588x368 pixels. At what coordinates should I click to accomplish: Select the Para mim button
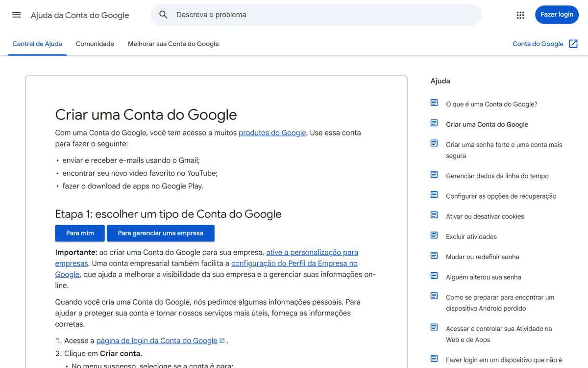coord(80,233)
